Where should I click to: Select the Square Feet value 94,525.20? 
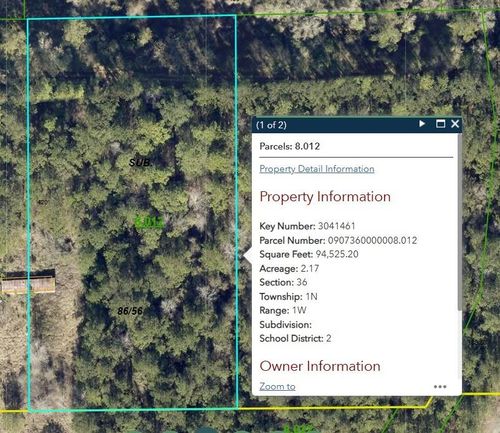coord(337,254)
